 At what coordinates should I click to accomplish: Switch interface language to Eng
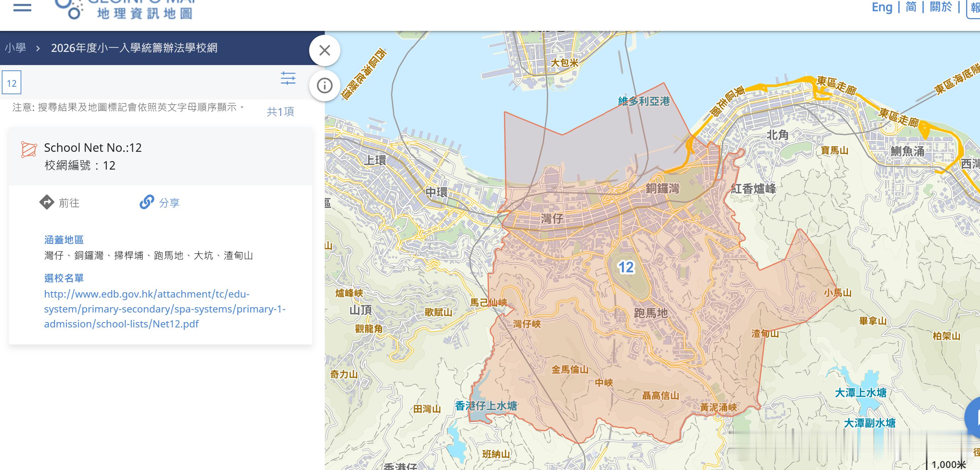pyautogui.click(x=882, y=7)
